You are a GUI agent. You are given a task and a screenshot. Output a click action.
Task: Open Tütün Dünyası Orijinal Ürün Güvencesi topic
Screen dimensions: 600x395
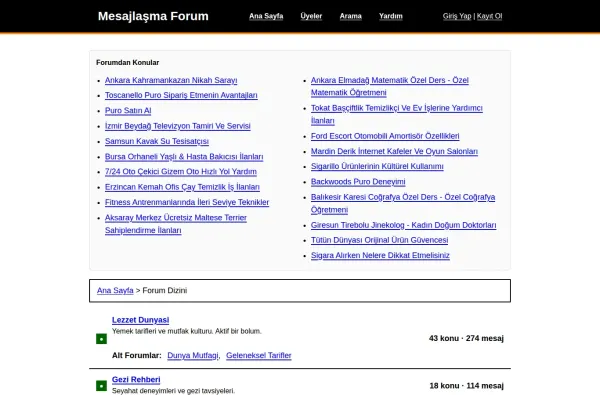(x=379, y=240)
